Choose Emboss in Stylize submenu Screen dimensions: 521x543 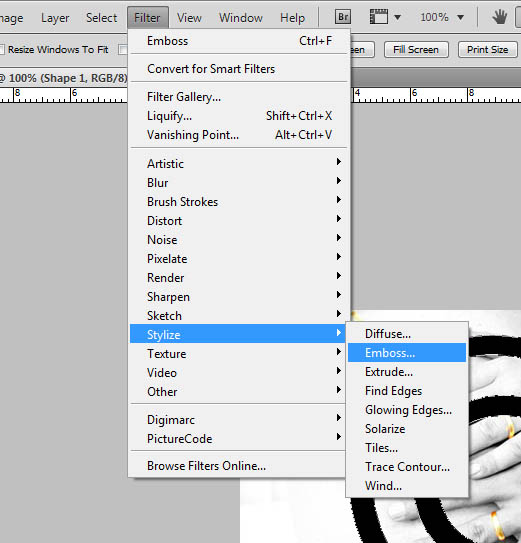coord(407,353)
